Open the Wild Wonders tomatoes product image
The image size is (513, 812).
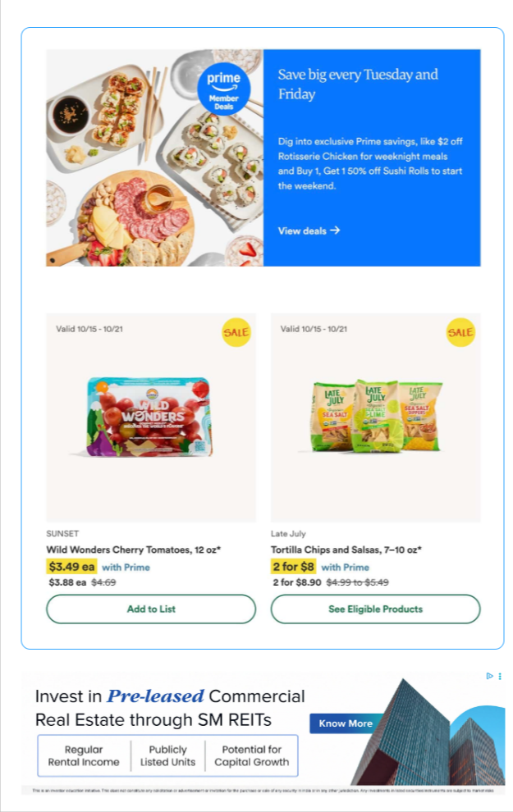tap(151, 417)
